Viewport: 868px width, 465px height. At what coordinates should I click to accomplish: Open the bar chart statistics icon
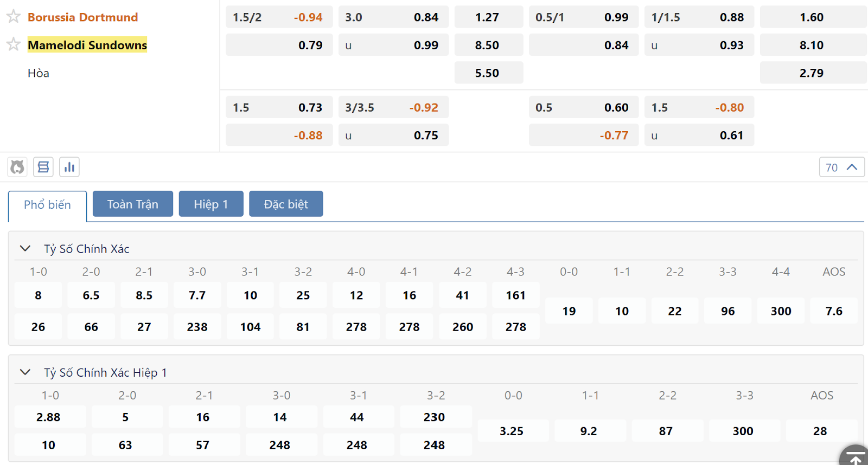tap(69, 167)
